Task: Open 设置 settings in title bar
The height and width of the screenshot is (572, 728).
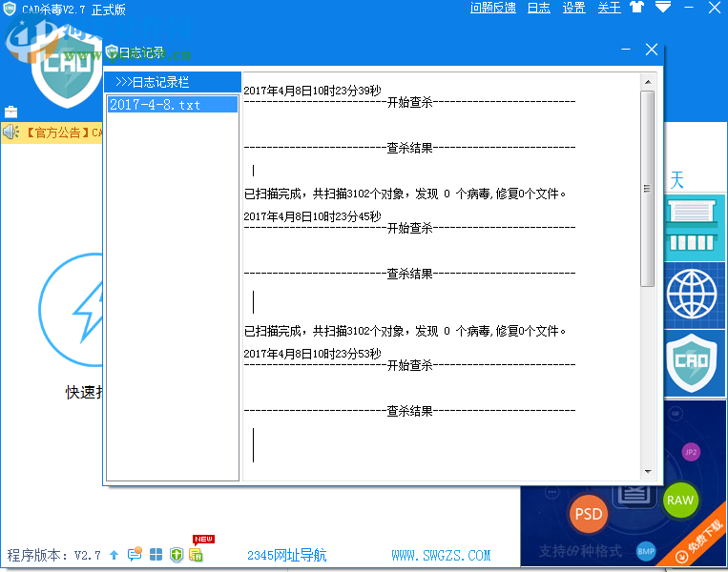Action: pyautogui.click(x=573, y=8)
